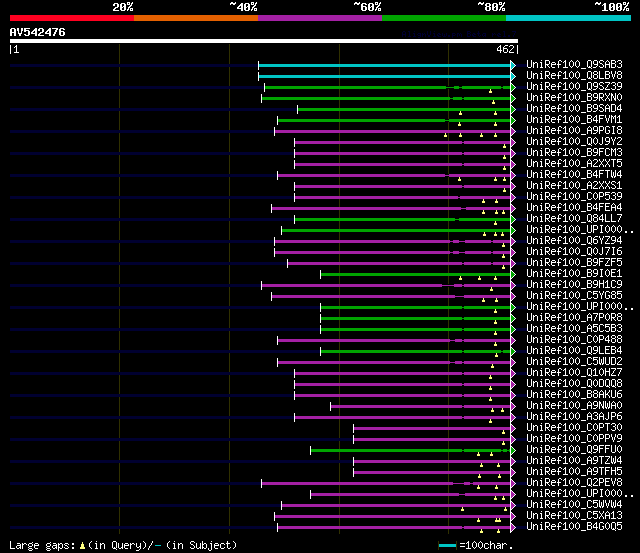Select the UniRef100_Q0J9Y2 label
This screenshot has height=553, width=640.
tap(574, 142)
